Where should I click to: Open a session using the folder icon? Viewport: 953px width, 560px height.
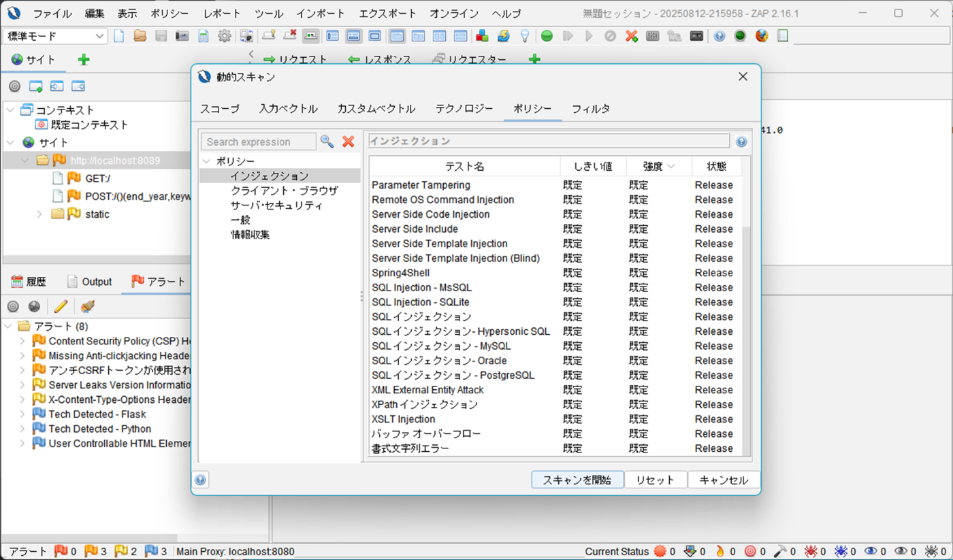(140, 36)
